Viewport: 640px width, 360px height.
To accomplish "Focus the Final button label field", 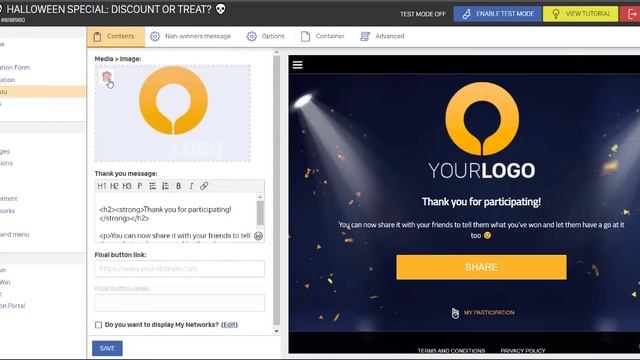I will coord(180,303).
